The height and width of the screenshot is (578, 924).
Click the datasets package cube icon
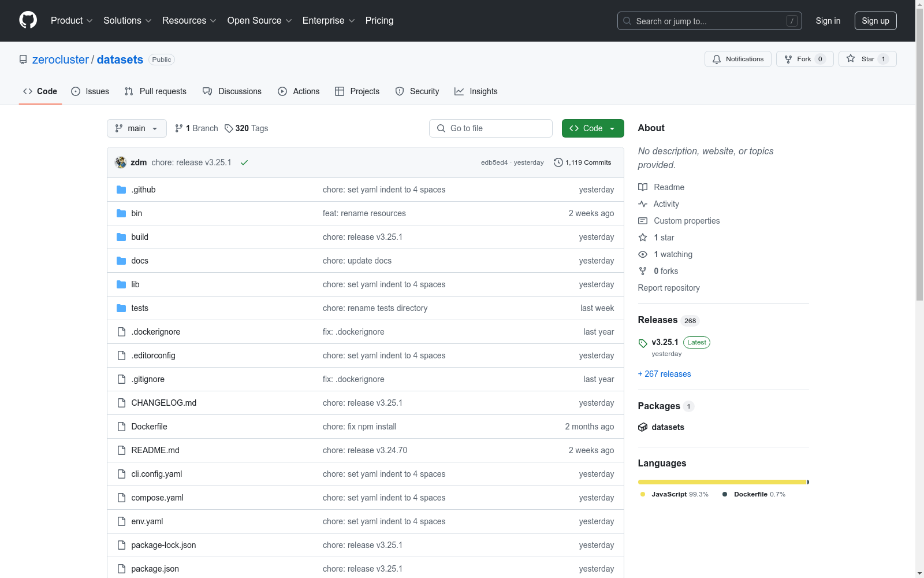(x=643, y=427)
